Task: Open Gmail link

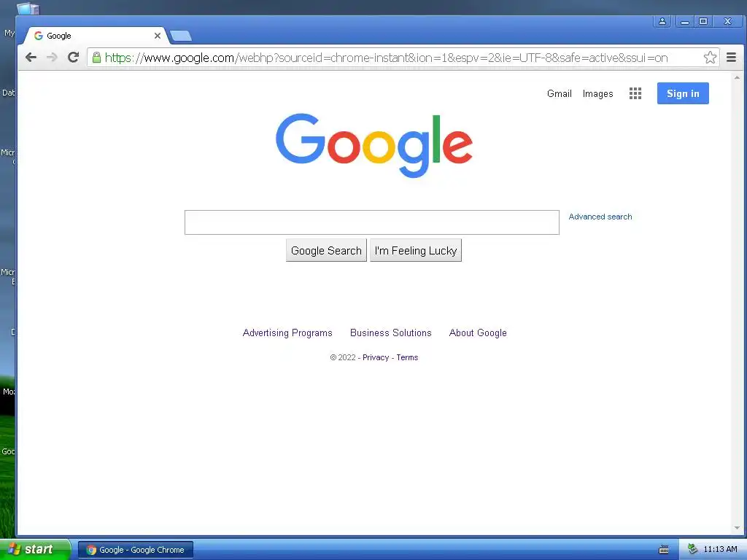Action: (x=560, y=94)
